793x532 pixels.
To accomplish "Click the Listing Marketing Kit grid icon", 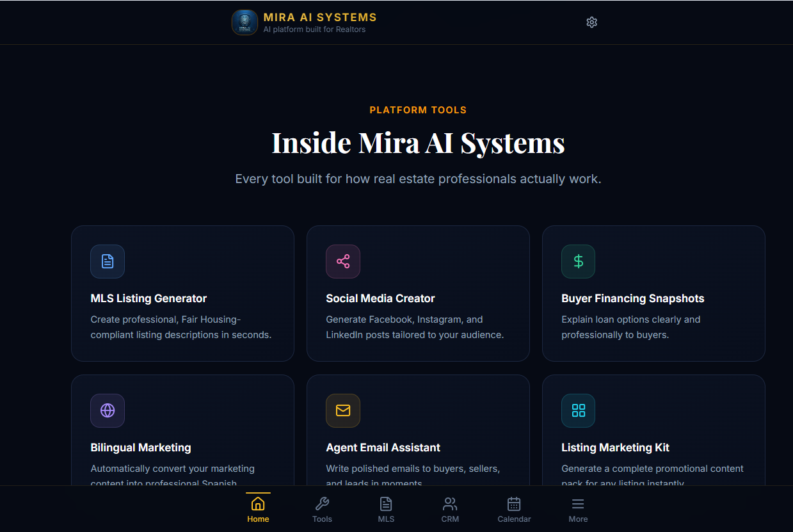I will point(578,410).
